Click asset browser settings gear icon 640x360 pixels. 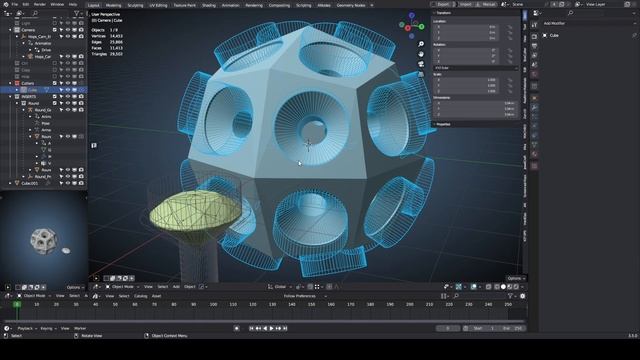pos(522,296)
